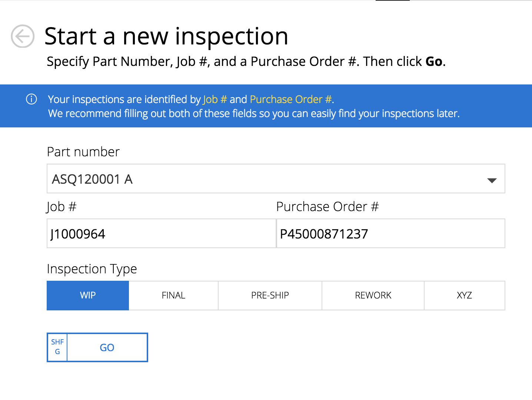Focus the Job # field containing J1000964
Image resolution: width=532 pixels, height=400 pixels.
click(x=161, y=234)
